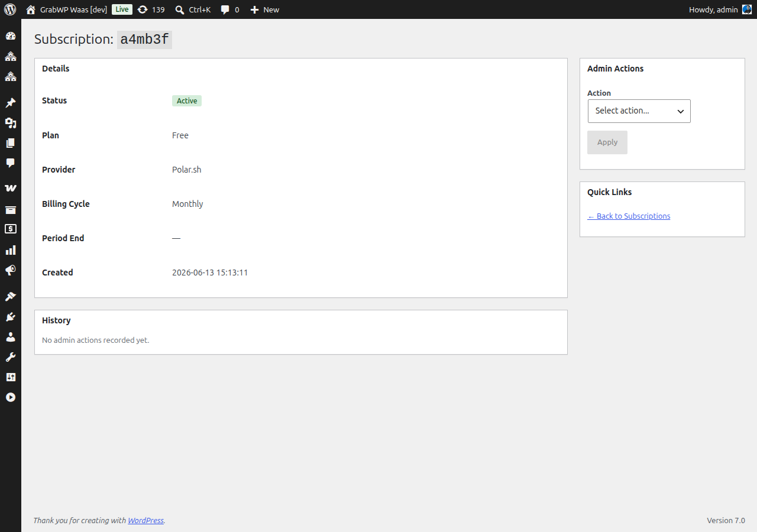Click the Details panel heading
This screenshot has width=757, height=532.
[56, 69]
